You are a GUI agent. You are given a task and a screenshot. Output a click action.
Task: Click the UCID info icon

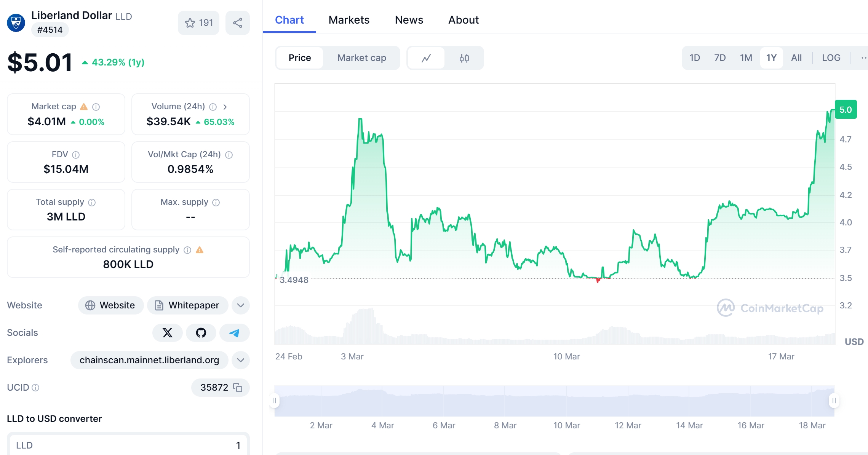(35, 388)
